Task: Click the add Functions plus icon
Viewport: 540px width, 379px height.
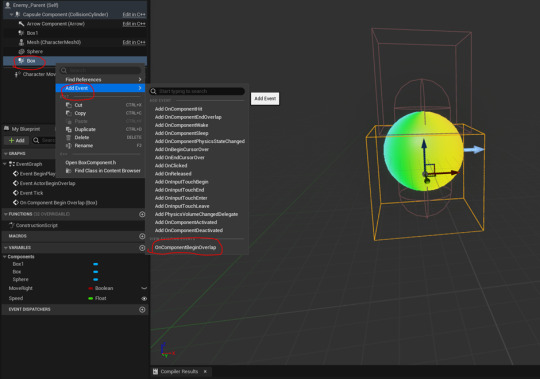Action: pos(142,214)
